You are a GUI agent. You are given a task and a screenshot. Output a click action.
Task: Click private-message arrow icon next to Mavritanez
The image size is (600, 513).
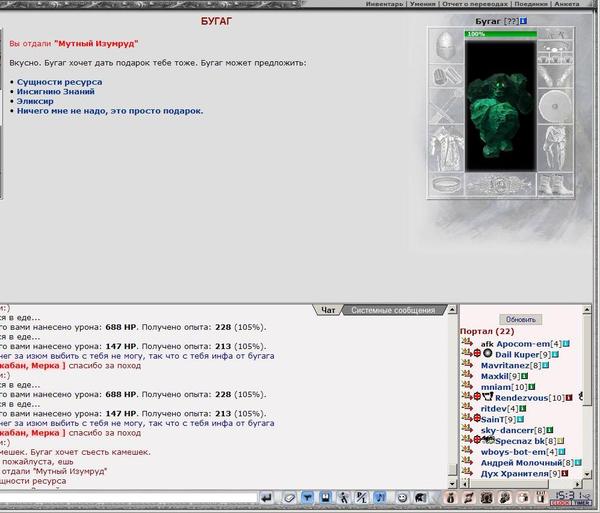(468, 365)
